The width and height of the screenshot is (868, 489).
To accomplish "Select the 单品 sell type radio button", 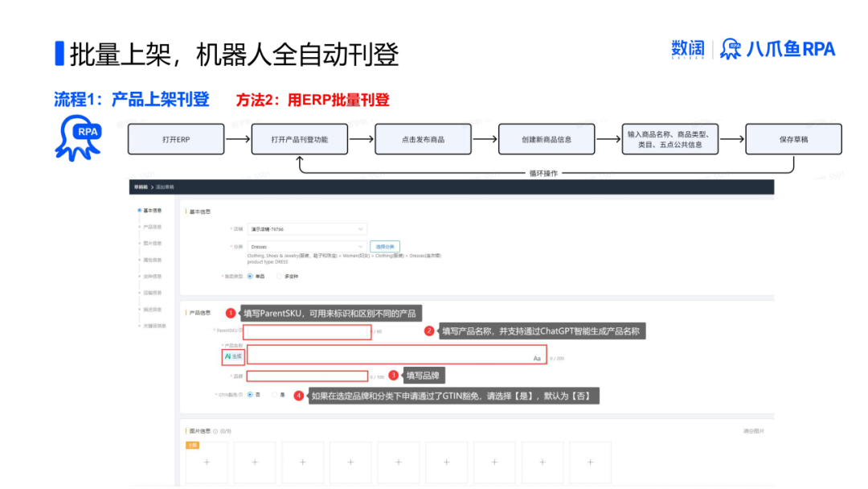I will point(249,276).
